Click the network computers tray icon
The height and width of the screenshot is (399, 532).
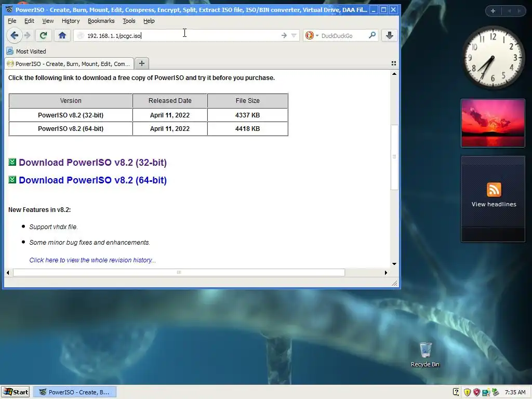pos(486,392)
